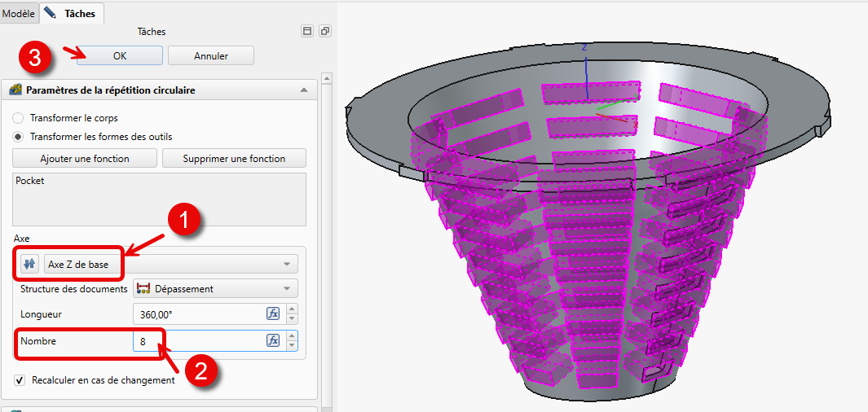Screen dimensions: 868x412
Task: Click the dock toggle icon beside the float icon
Action: 307,31
